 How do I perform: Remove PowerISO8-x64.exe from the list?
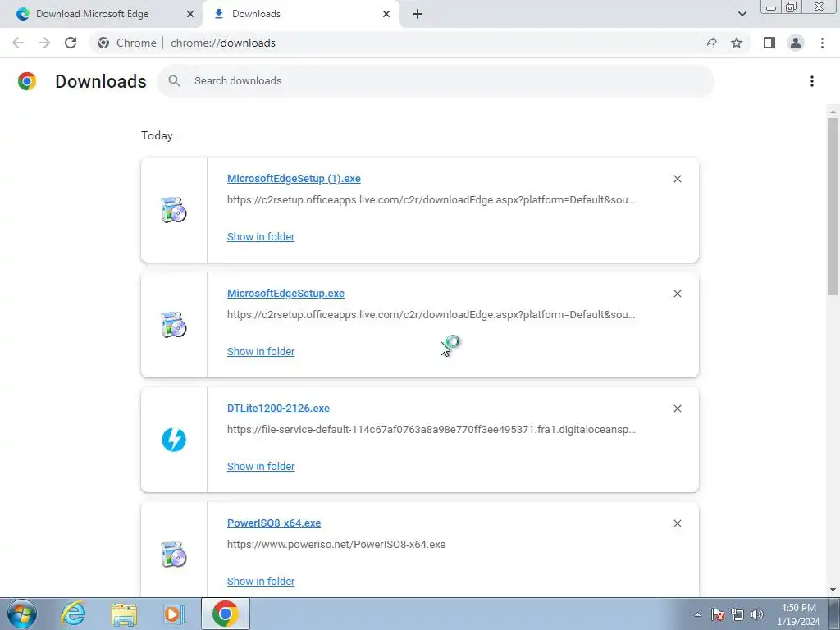point(677,523)
